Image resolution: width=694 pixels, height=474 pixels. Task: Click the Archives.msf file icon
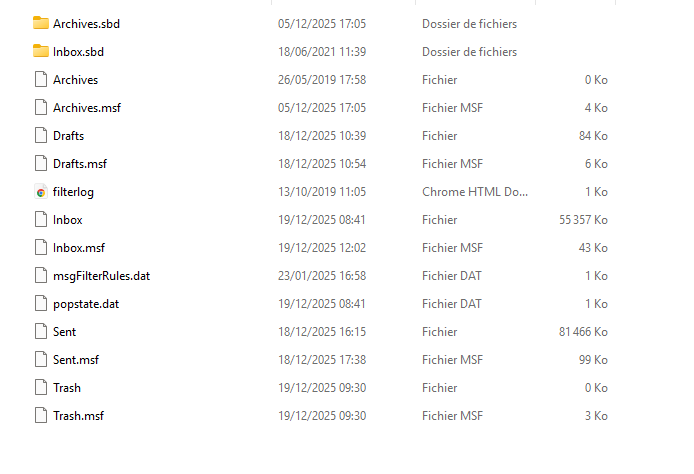[40, 107]
